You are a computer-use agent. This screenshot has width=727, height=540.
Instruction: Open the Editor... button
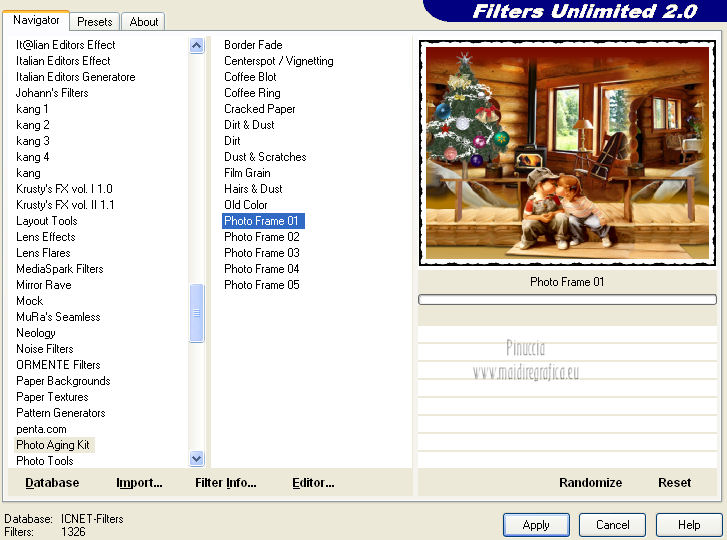[x=313, y=483]
